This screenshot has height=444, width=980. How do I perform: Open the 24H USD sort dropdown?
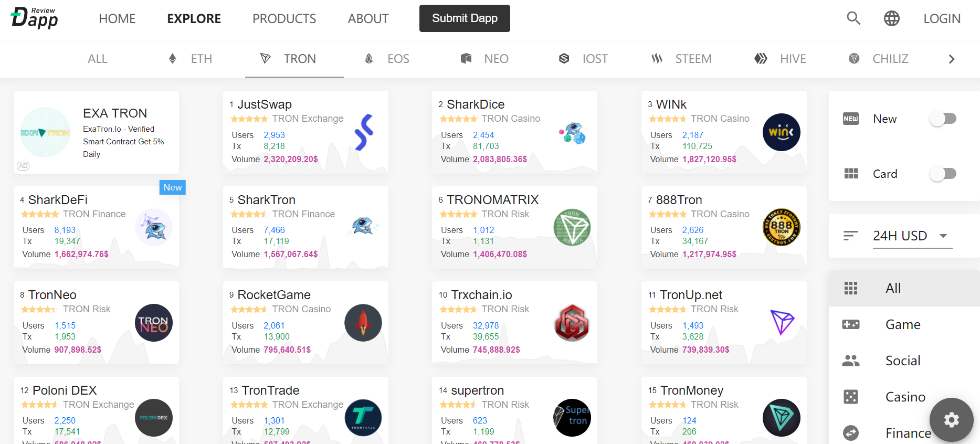tap(912, 236)
